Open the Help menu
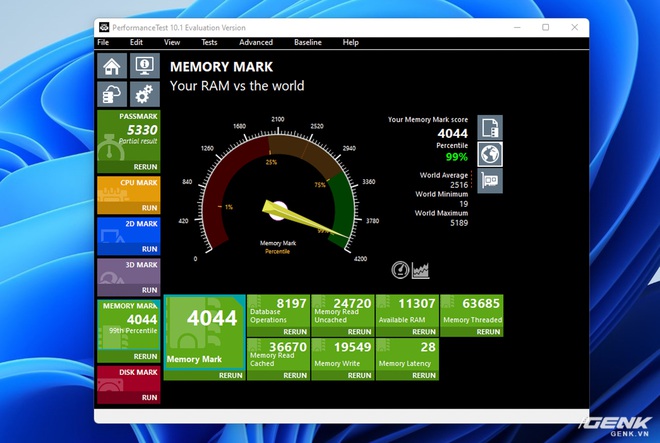This screenshot has width=660, height=443. pos(351,42)
